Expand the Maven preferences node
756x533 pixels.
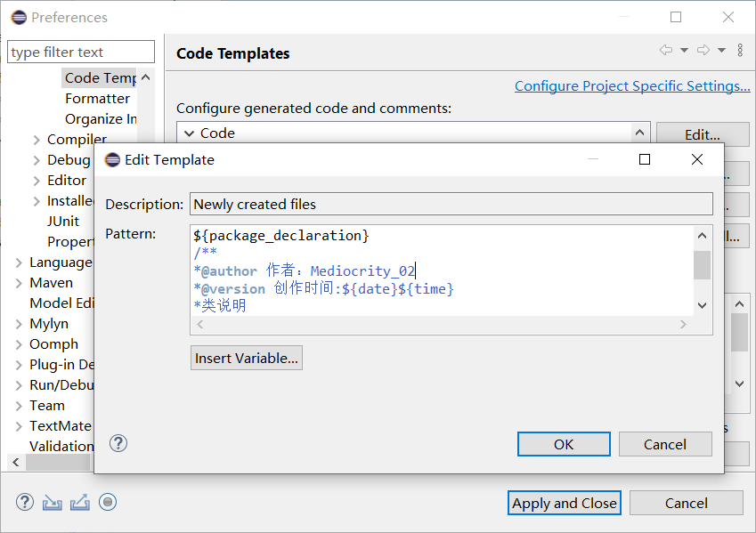20,283
